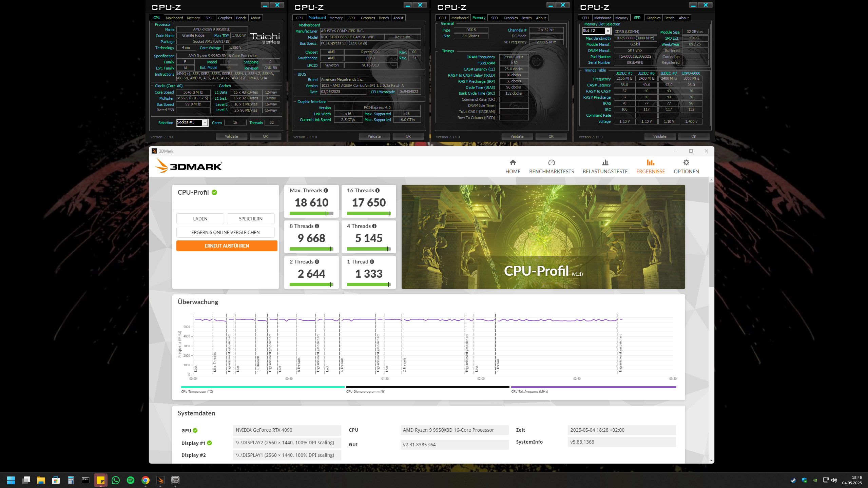Click volume icon in system tray
Viewport: 868px width, 488px height.
coord(834,480)
